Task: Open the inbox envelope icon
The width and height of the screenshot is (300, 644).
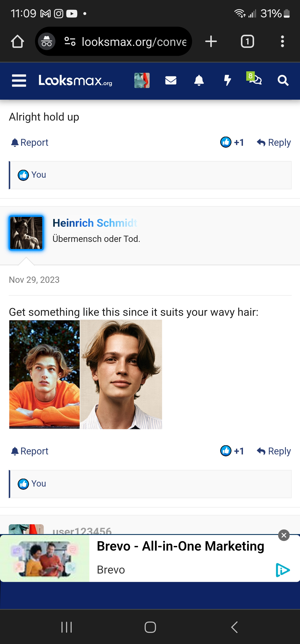Action: [171, 80]
